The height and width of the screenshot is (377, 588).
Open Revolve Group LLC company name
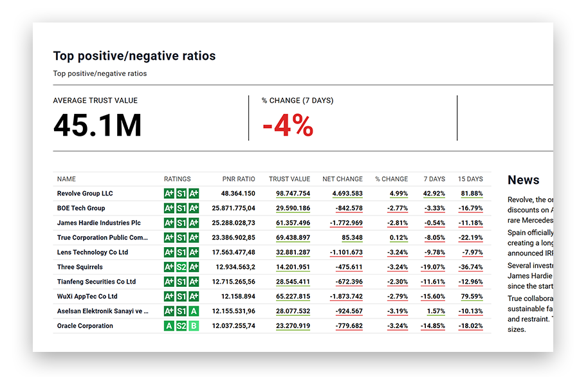point(85,194)
